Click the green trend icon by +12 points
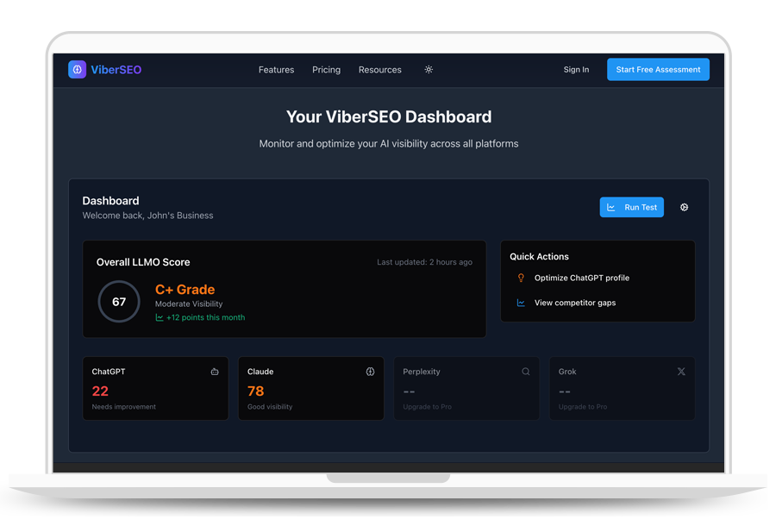Image resolution: width=776 pixels, height=532 pixels. (x=160, y=317)
